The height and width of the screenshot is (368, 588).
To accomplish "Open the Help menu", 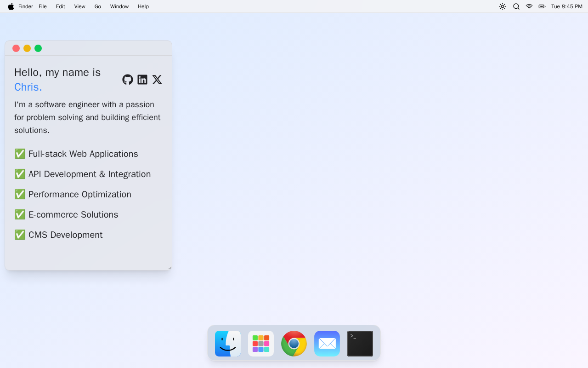I will point(143,6).
